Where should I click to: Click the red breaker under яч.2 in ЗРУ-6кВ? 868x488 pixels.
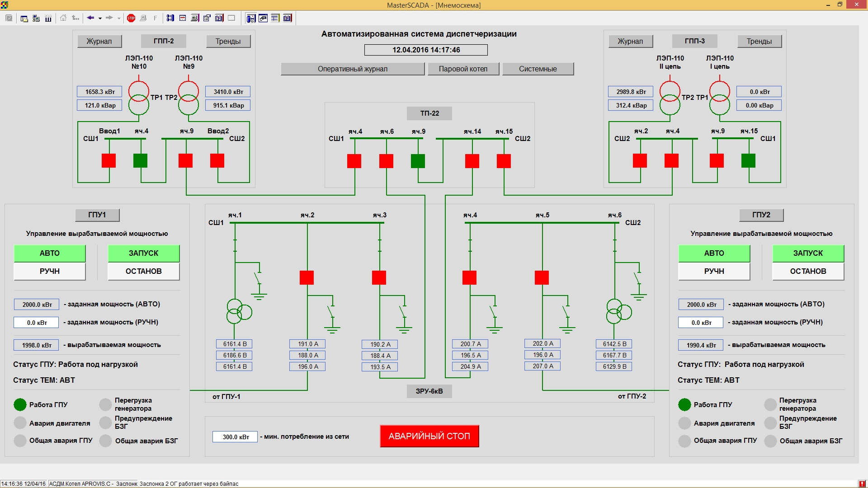(307, 277)
